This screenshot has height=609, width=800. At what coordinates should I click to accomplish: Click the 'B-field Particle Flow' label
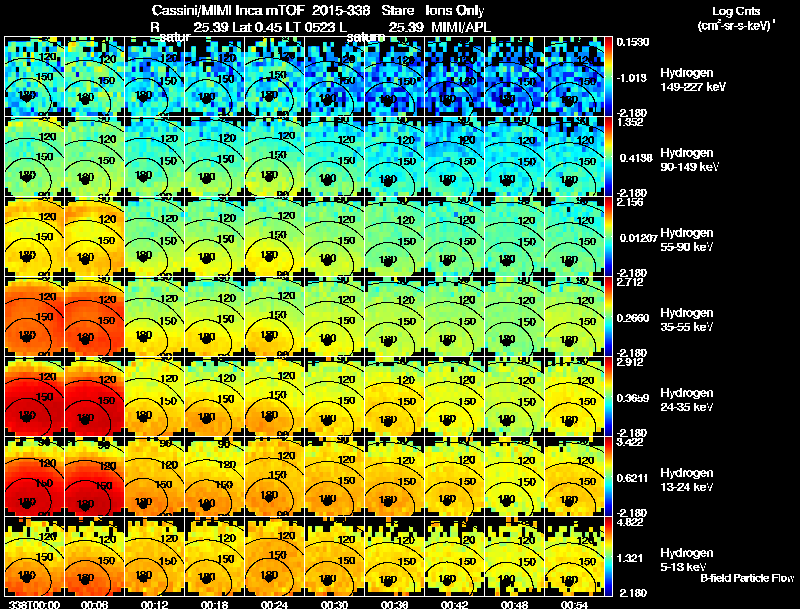tap(747, 578)
